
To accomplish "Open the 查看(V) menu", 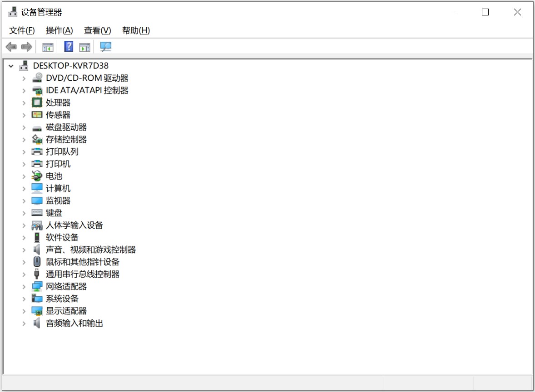I will point(98,31).
